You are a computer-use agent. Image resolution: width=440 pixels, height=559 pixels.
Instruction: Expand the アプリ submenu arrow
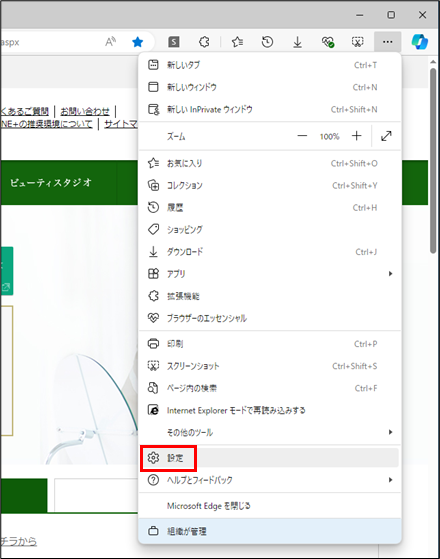(x=390, y=274)
